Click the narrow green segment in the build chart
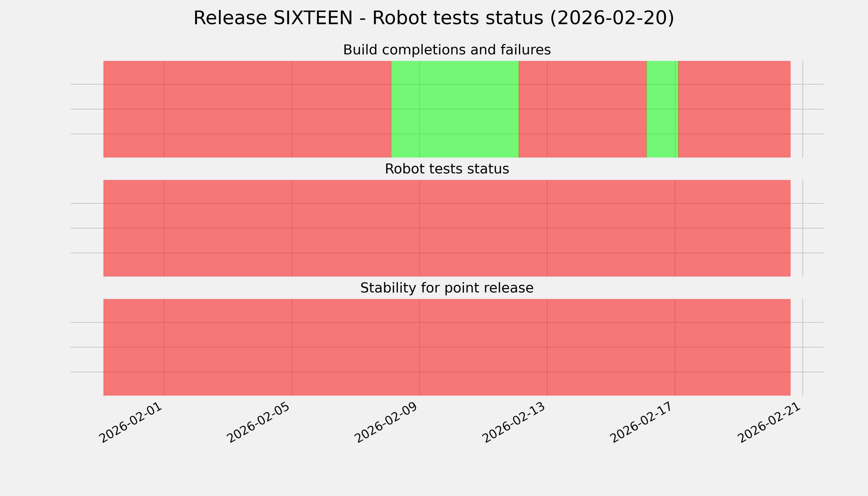Image resolution: width=868 pixels, height=496 pixels. click(662, 109)
